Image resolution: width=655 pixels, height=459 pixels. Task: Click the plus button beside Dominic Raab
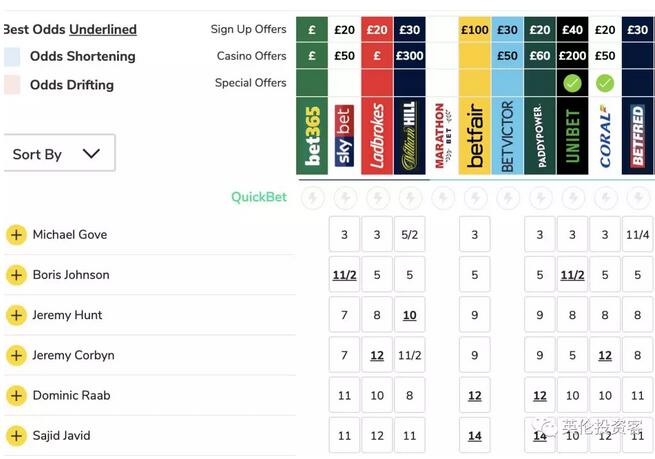[16, 396]
